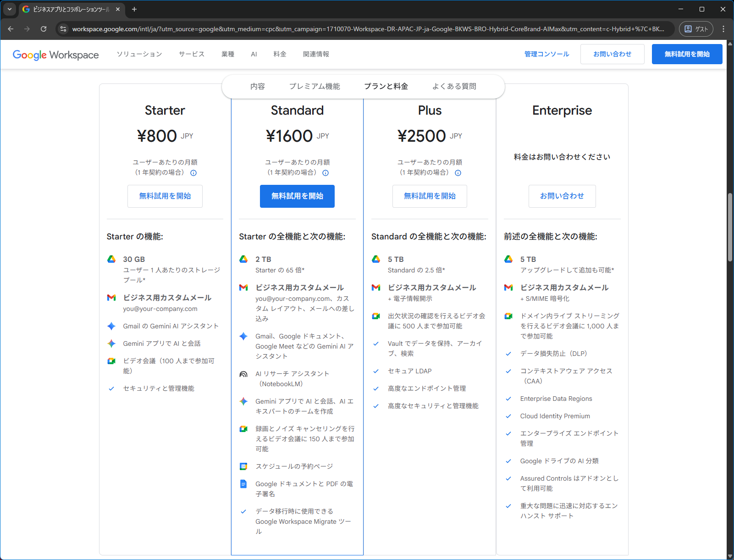Click the info icon under Standard price
This screenshot has width=734, height=560.
pyautogui.click(x=326, y=173)
